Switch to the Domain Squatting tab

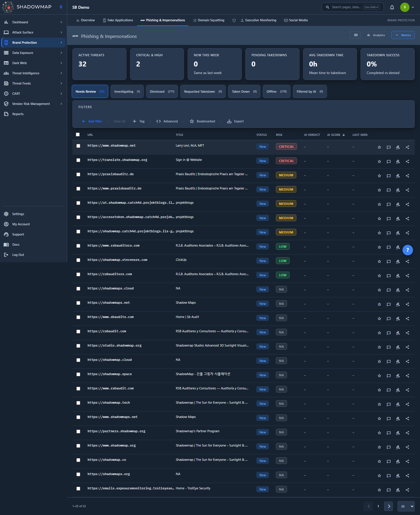point(209,20)
